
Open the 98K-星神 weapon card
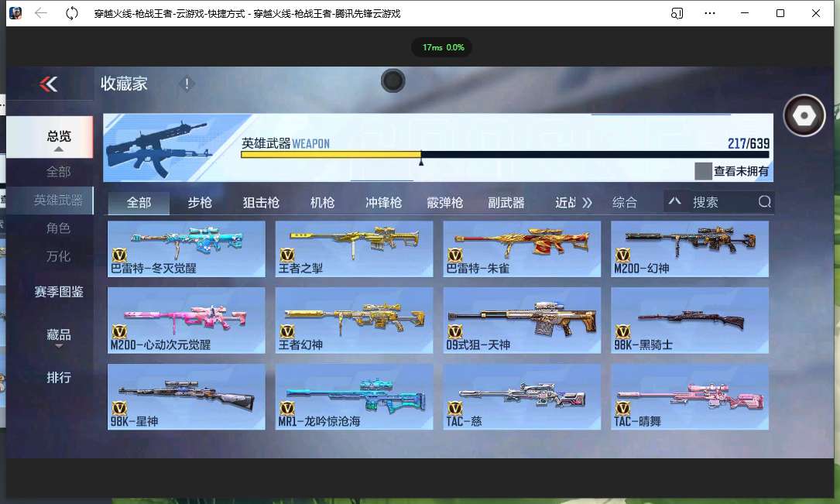[187, 397]
